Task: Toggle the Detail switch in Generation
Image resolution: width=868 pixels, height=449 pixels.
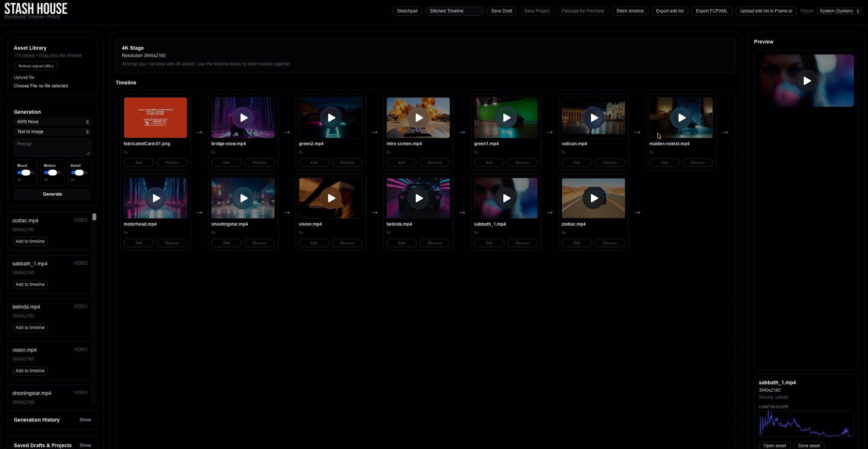Action: click(79, 172)
